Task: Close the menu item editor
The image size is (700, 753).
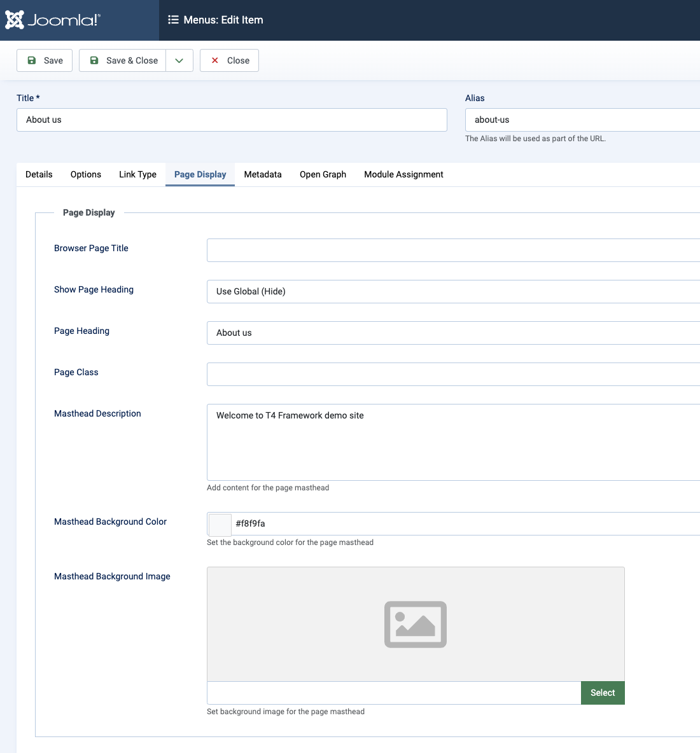Action: (x=229, y=60)
